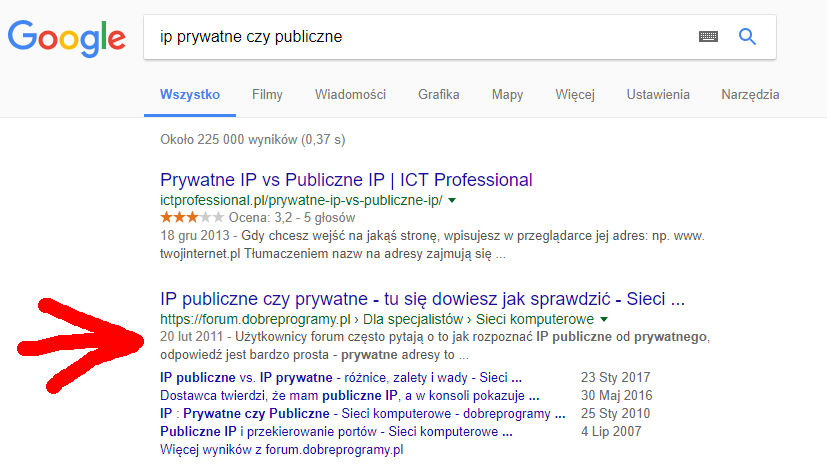Open sitelink IP : Prywatne czy Publiczne
The image size is (827, 472).
pos(363,413)
